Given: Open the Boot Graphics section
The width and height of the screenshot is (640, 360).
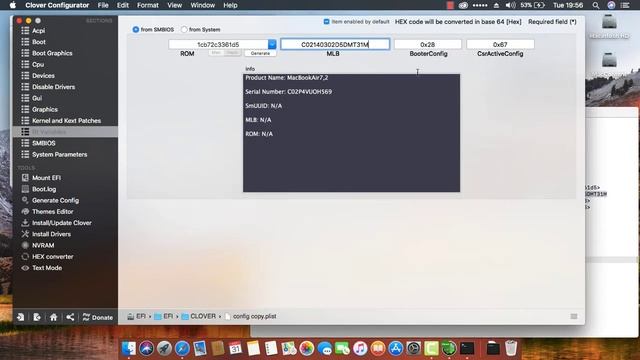Looking at the screenshot, I should [52, 53].
